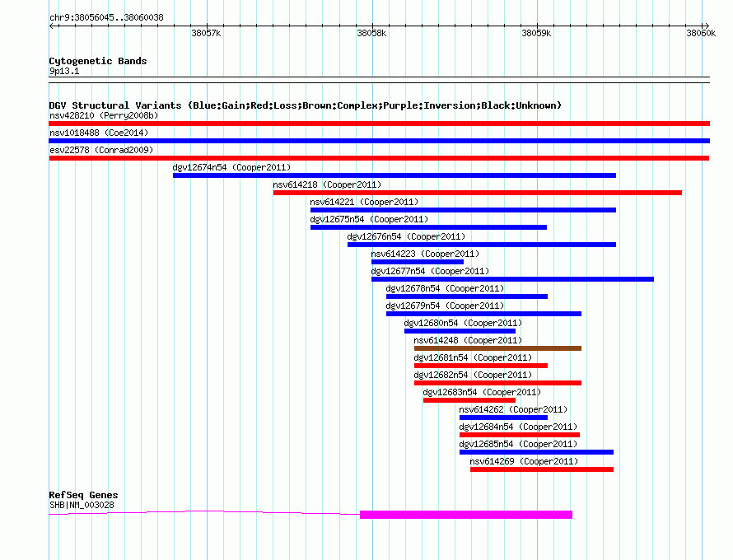The height and width of the screenshot is (560, 733).
Task: Click the chr9:38056045..38060038 coordinate label
Action: 106,17
